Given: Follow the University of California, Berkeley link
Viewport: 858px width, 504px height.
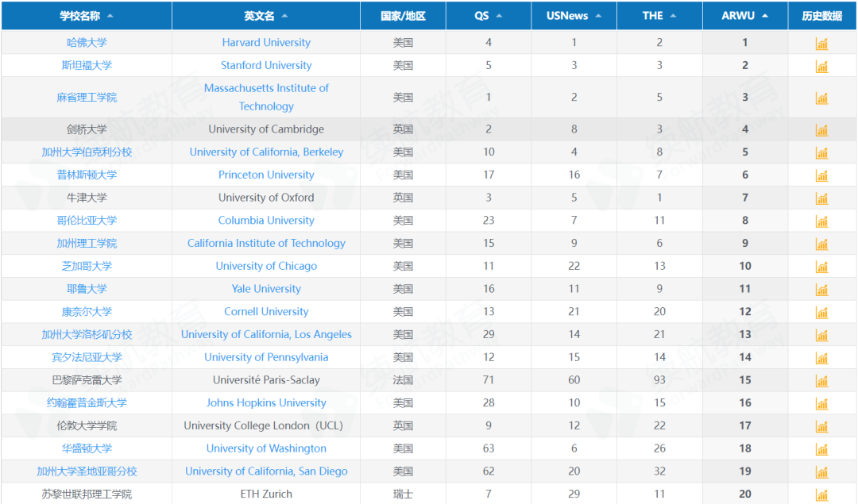Looking at the screenshot, I should [266, 152].
